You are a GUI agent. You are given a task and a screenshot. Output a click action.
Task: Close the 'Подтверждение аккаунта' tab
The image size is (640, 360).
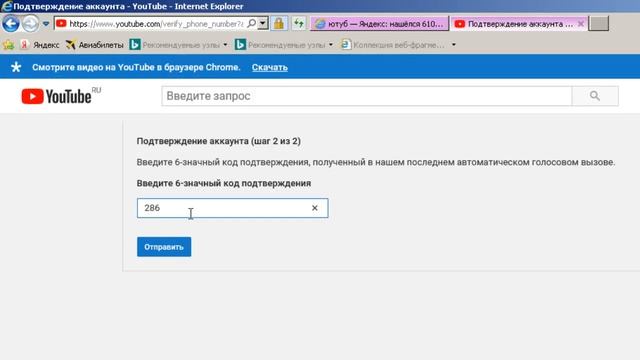pyautogui.click(x=581, y=24)
